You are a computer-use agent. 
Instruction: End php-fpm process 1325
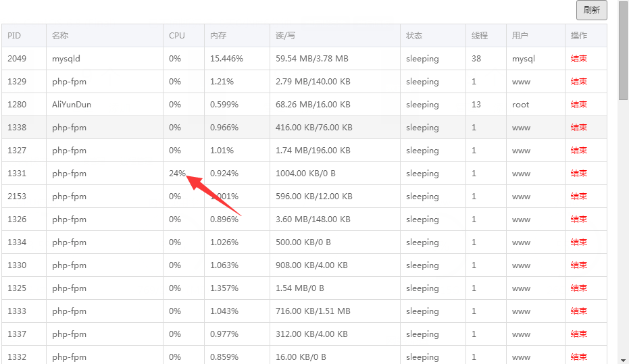pyautogui.click(x=578, y=288)
